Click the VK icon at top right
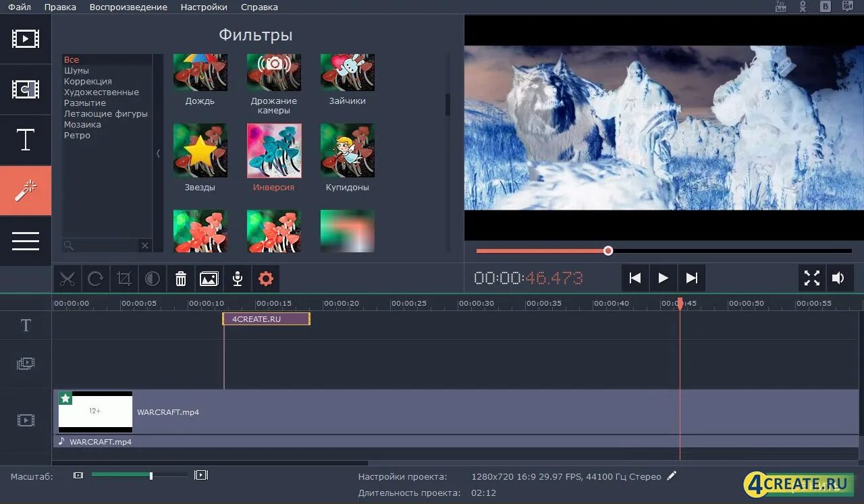Screen dimensions: 864x504 click(825, 7)
